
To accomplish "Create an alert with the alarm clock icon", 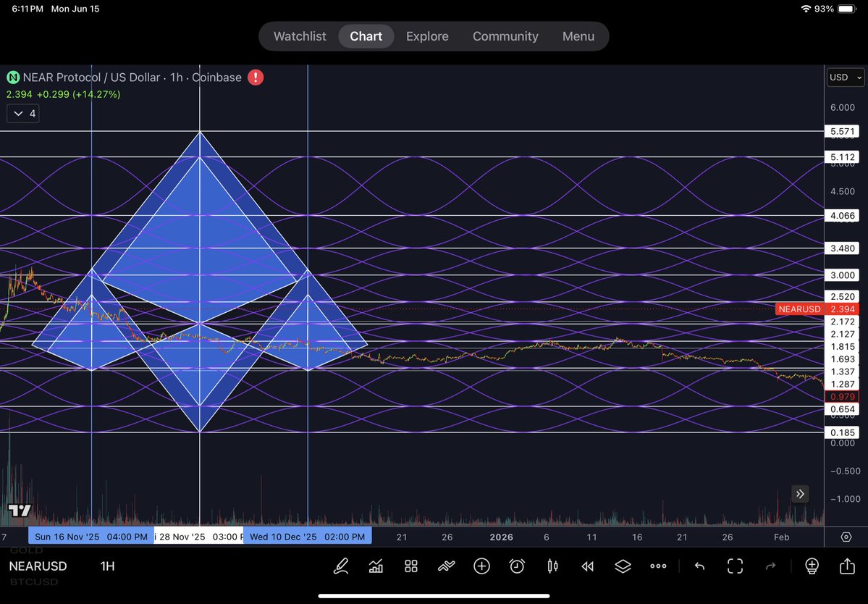I will pos(517,566).
